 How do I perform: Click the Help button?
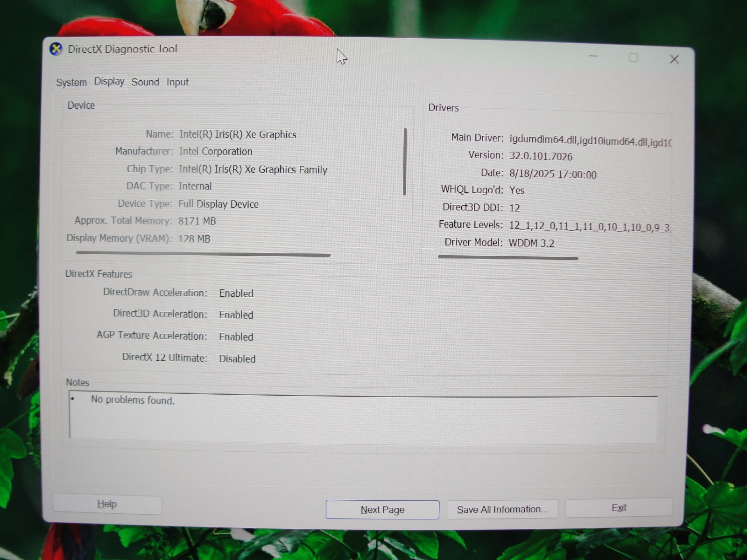pos(107,504)
